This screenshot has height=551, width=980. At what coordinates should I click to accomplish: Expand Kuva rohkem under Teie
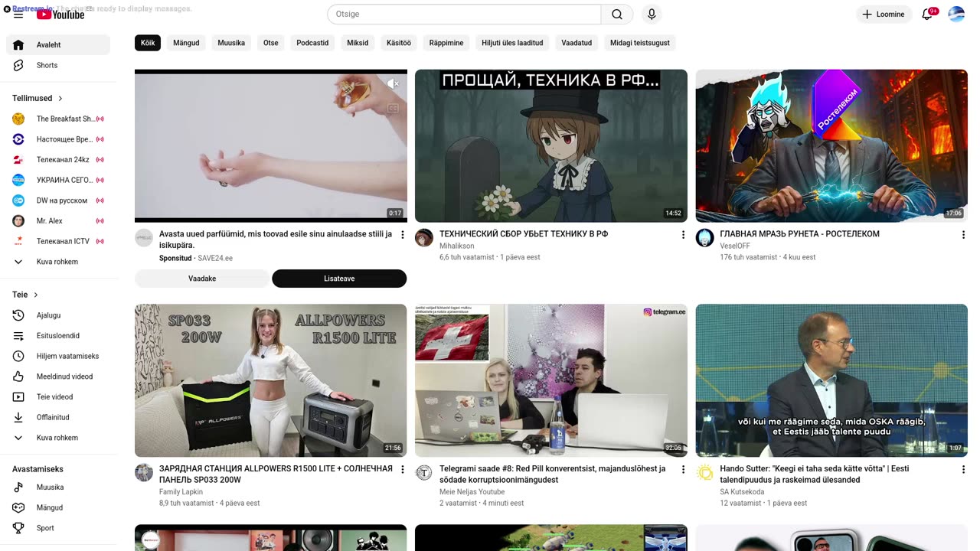point(58,438)
